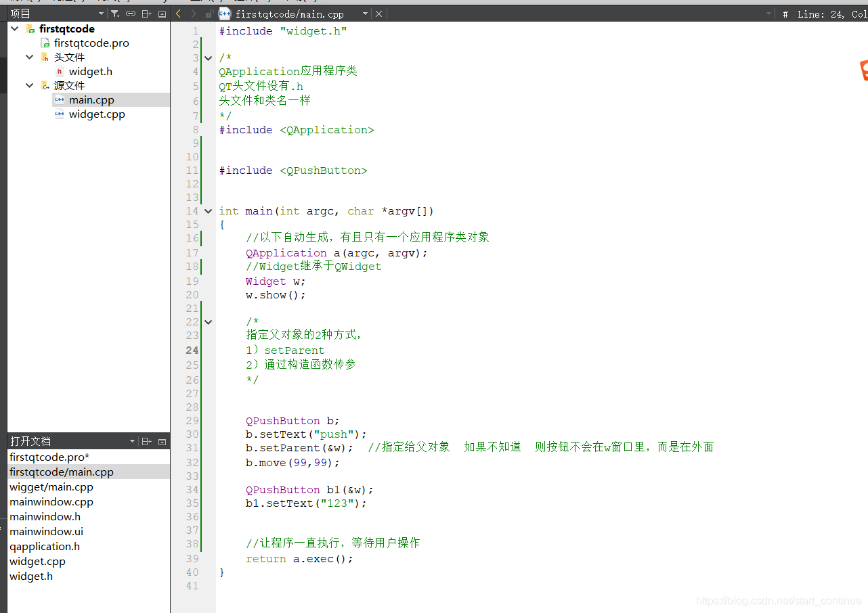Open the filter tree icon in Projects pane

tap(115, 14)
